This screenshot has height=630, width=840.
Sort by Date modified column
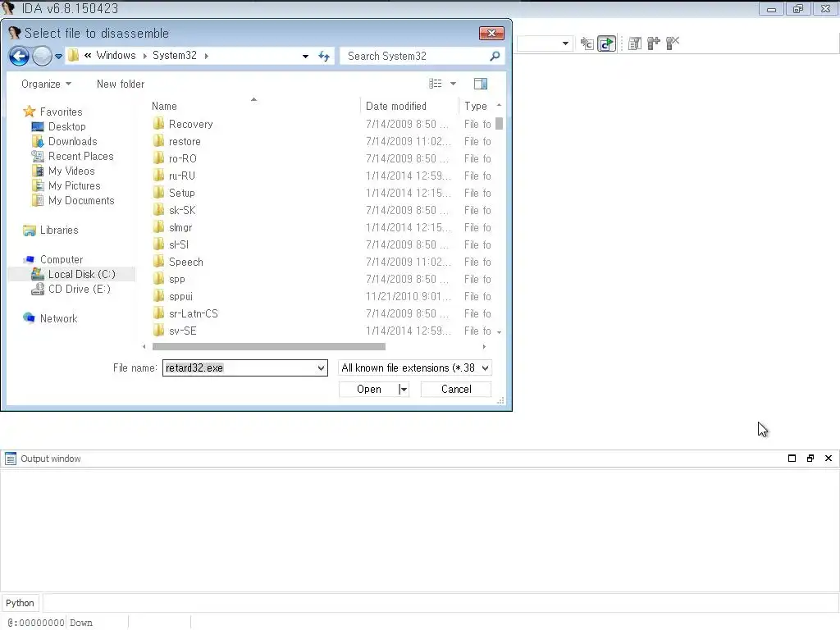point(396,106)
